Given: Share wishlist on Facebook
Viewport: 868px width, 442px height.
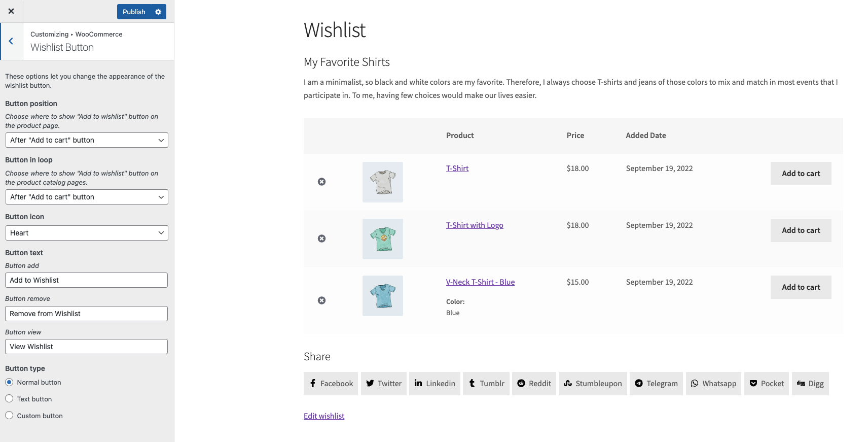Looking at the screenshot, I should click(331, 384).
